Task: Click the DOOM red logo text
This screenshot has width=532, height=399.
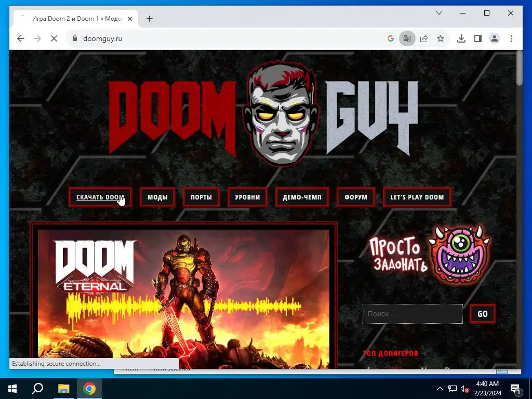Action: (x=172, y=118)
